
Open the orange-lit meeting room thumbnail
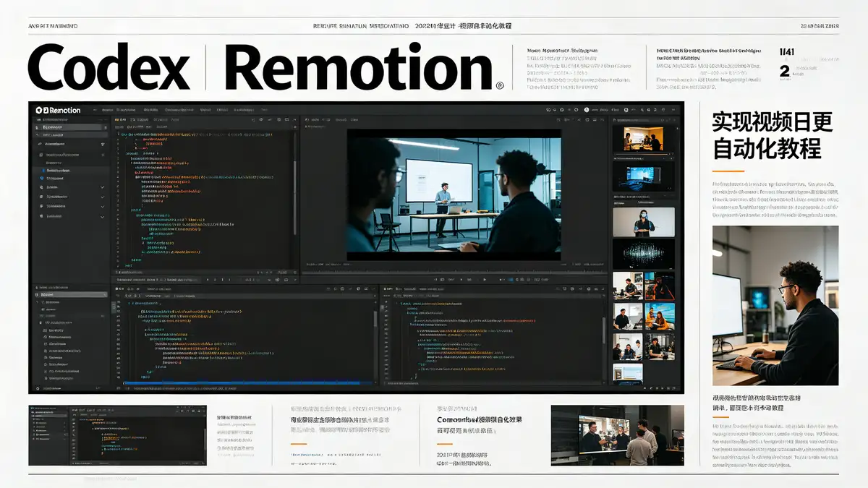[643, 140]
